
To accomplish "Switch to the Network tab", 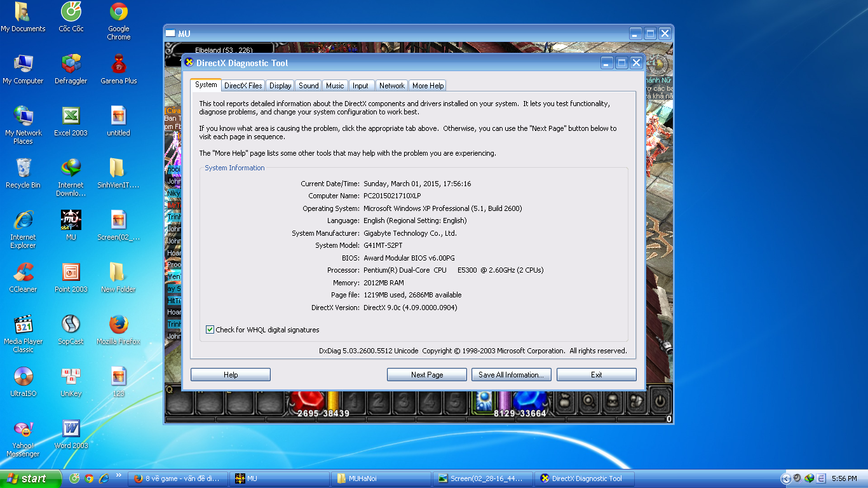I will (x=392, y=86).
